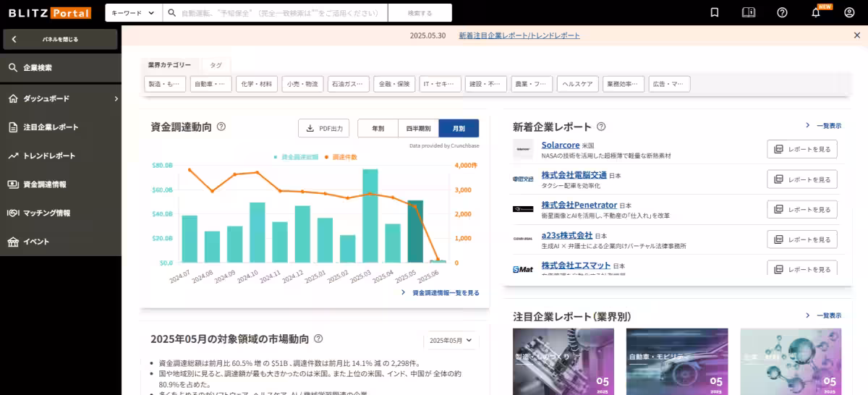Open the bookmark icon in top bar
This screenshot has height=395, width=868.
tap(715, 12)
